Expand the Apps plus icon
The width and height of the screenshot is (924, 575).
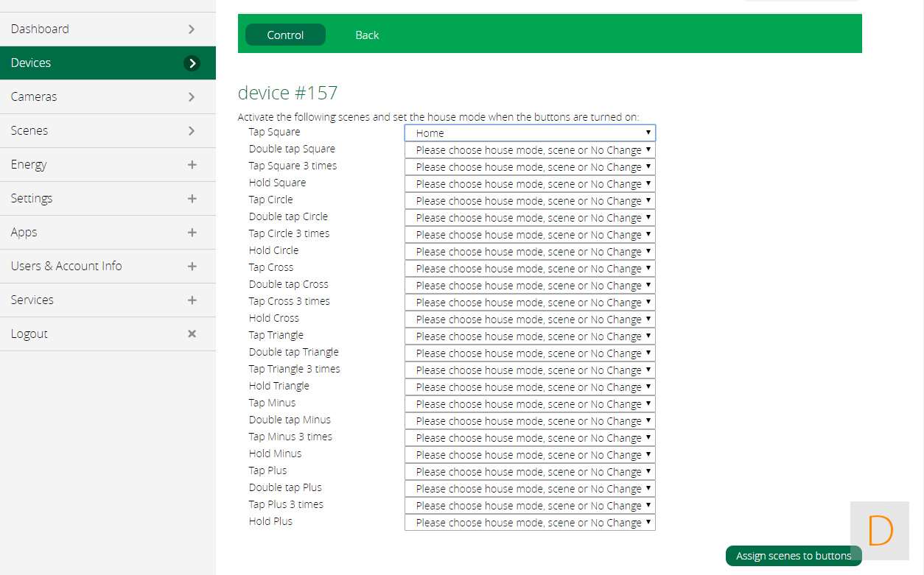coord(192,233)
